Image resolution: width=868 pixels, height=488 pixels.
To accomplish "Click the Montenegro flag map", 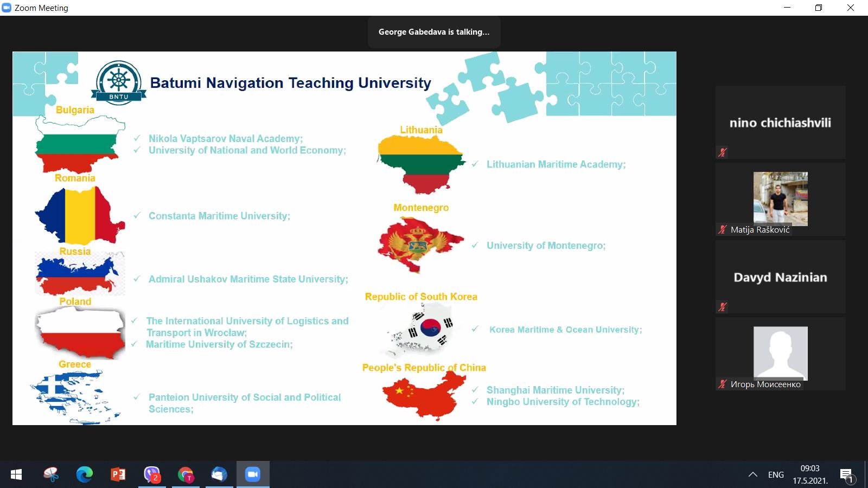I will [421, 245].
